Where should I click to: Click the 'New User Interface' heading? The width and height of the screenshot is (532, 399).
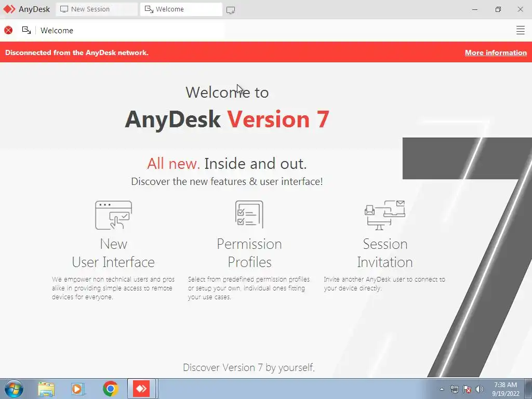tap(113, 253)
